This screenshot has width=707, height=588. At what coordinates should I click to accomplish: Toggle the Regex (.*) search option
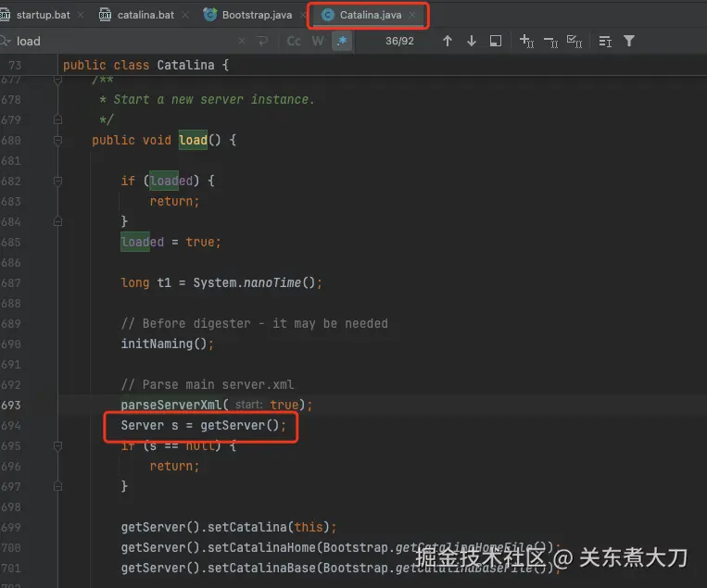point(342,41)
